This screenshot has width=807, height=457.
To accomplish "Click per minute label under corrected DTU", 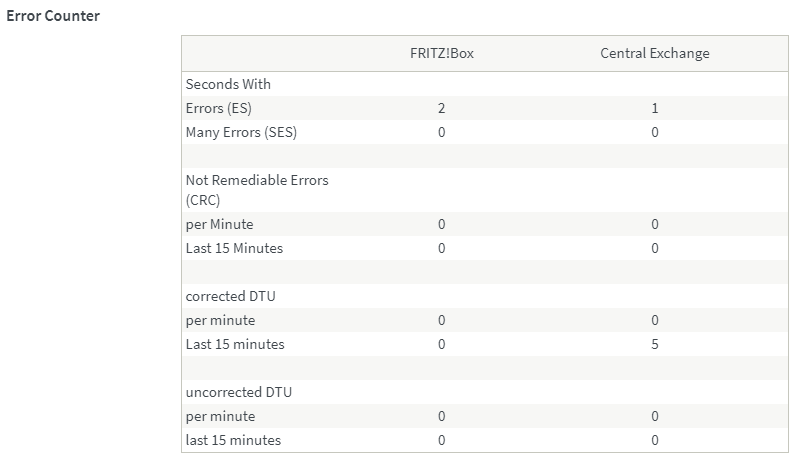I will (220, 320).
